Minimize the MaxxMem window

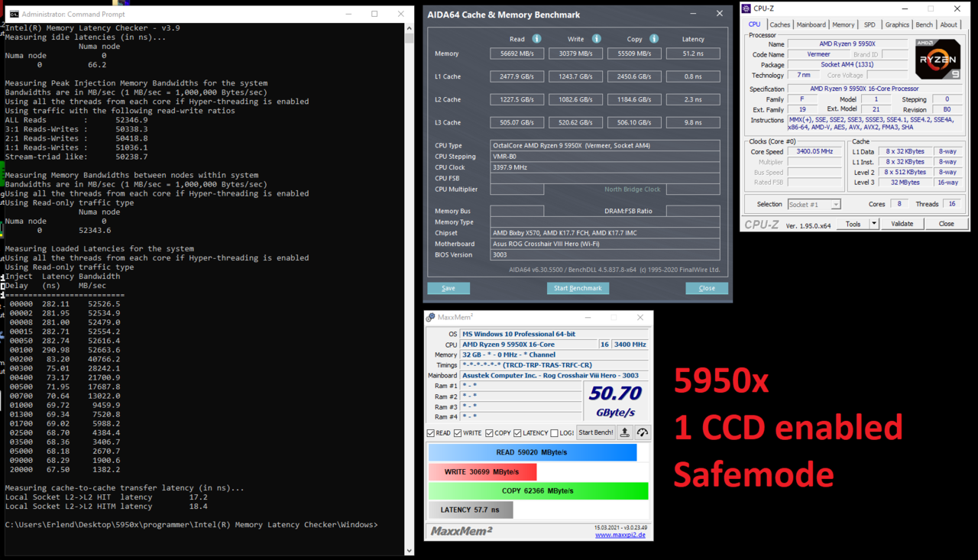[586, 317]
